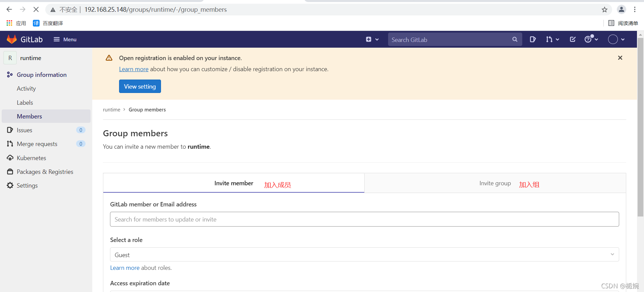Open the Issues icon in top navbar

533,39
